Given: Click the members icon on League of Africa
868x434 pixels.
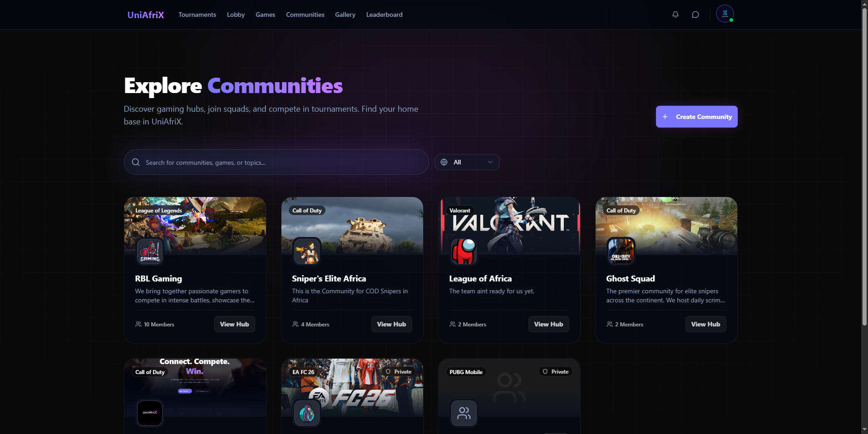Looking at the screenshot, I should [453, 324].
